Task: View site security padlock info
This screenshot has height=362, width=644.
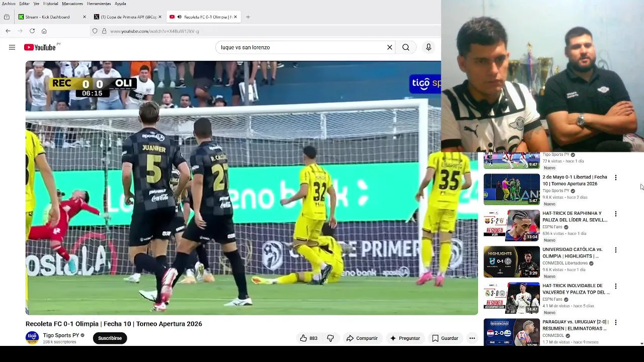Action: coord(104,31)
